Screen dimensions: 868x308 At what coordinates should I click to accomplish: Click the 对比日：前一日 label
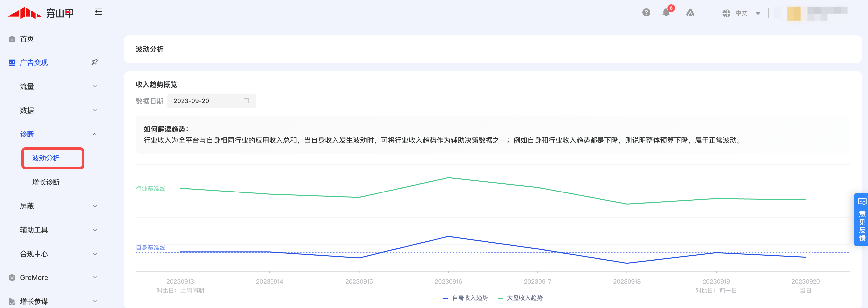pos(716,291)
